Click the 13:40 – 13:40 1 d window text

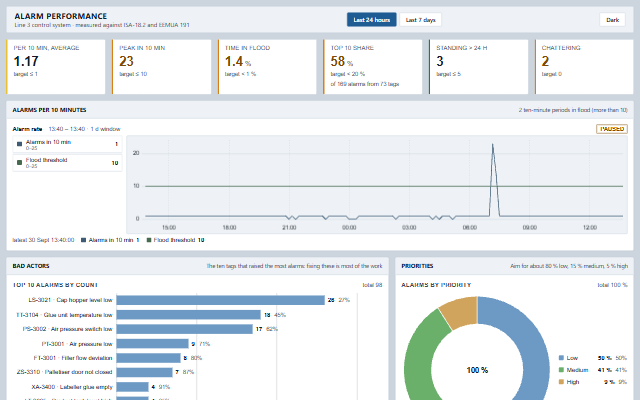click(x=84, y=129)
